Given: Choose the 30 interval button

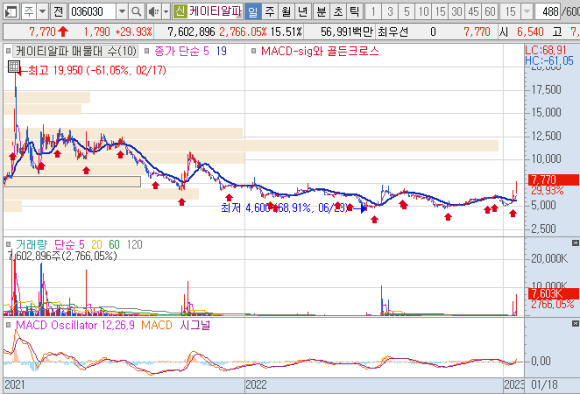Looking at the screenshot, I should pyautogui.click(x=456, y=12).
